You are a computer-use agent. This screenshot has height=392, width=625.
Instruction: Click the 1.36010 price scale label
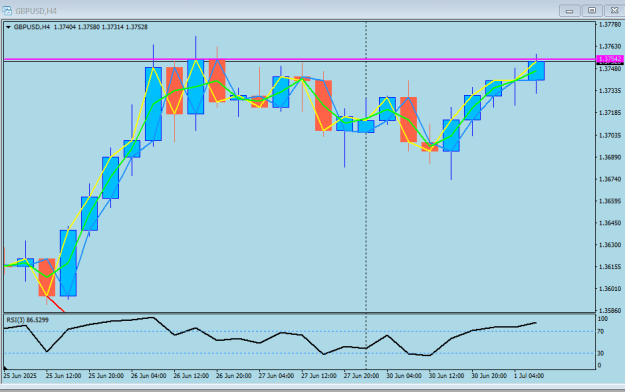click(610, 289)
